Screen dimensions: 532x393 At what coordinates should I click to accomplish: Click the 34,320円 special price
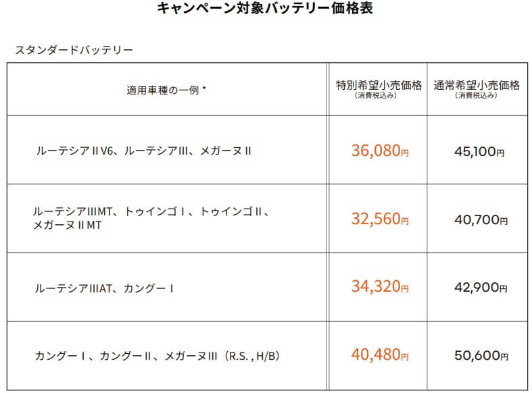tap(380, 286)
